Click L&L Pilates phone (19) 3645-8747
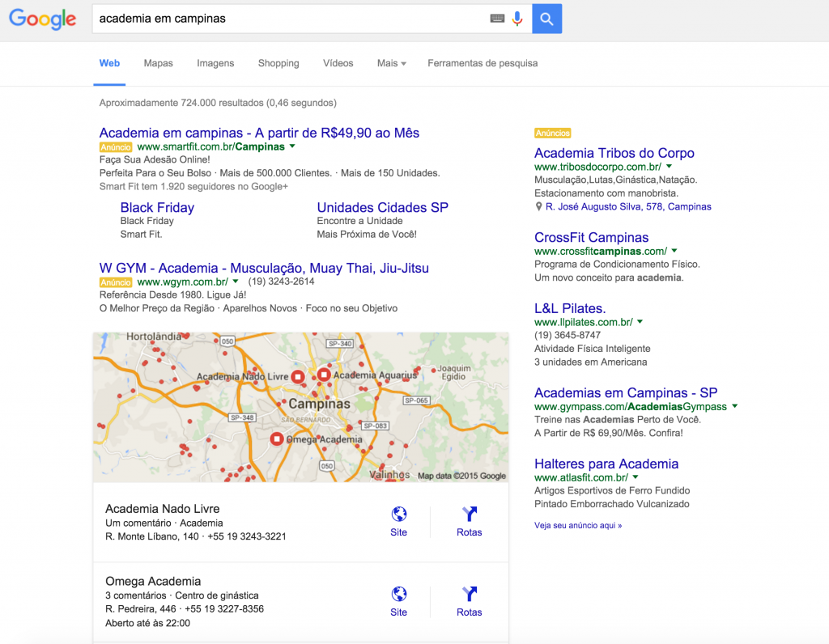829x644 pixels. (568, 336)
